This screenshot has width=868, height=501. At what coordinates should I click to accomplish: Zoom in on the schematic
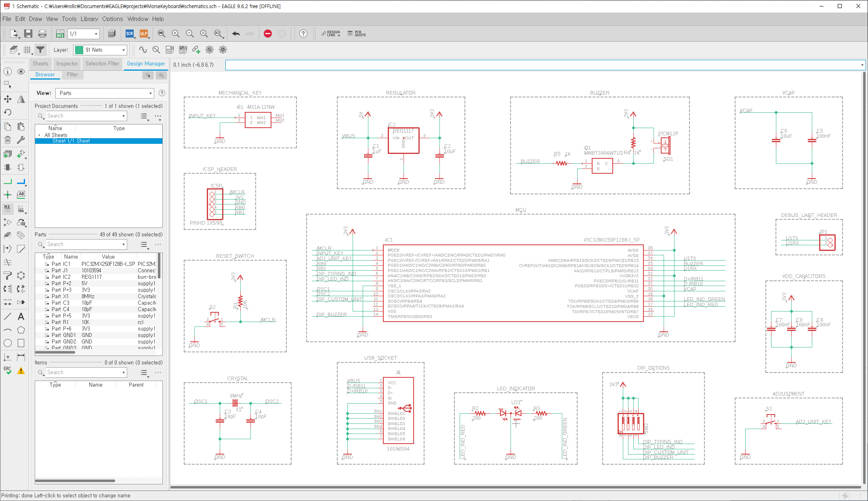coord(175,34)
